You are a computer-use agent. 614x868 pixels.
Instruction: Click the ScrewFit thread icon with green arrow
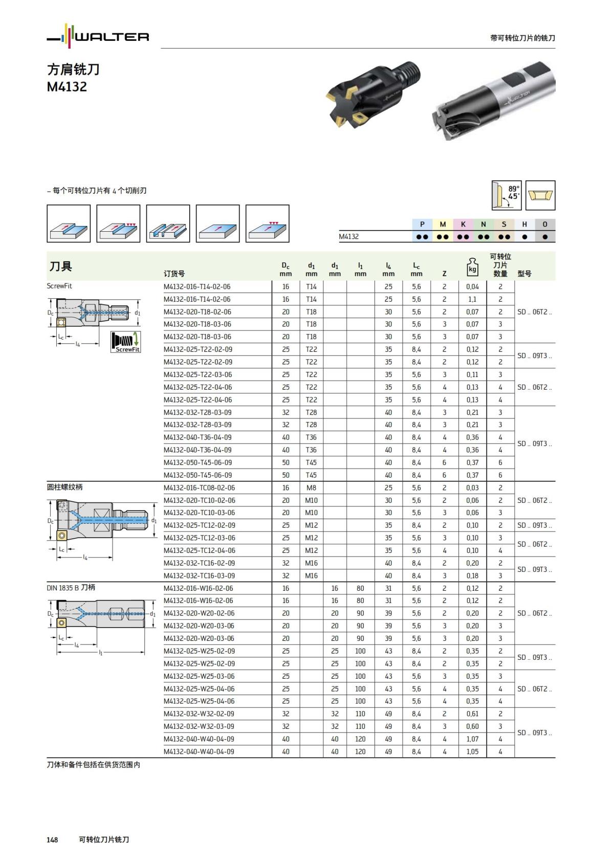(x=125, y=342)
